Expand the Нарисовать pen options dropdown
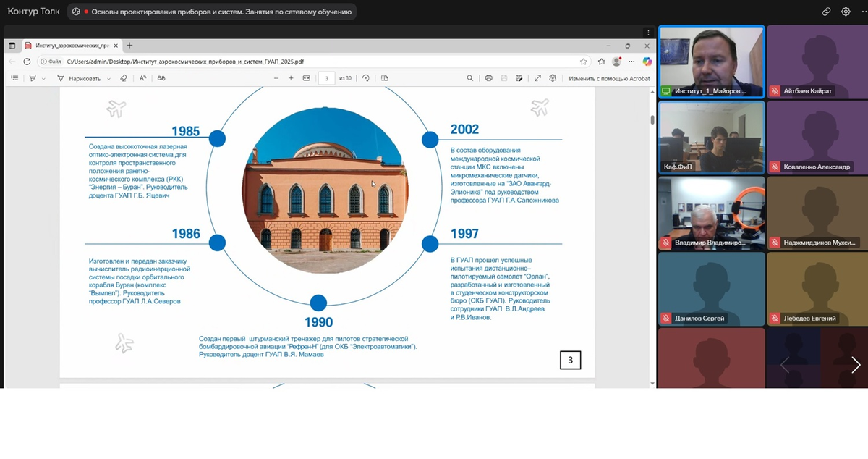 (109, 78)
